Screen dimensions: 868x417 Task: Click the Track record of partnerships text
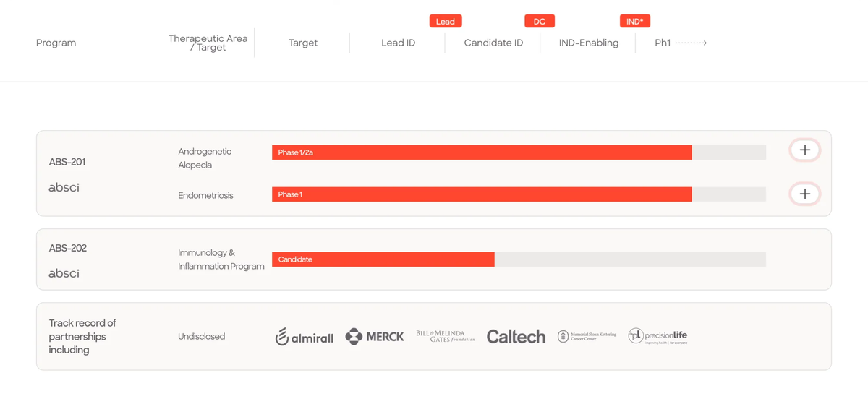[x=82, y=336]
